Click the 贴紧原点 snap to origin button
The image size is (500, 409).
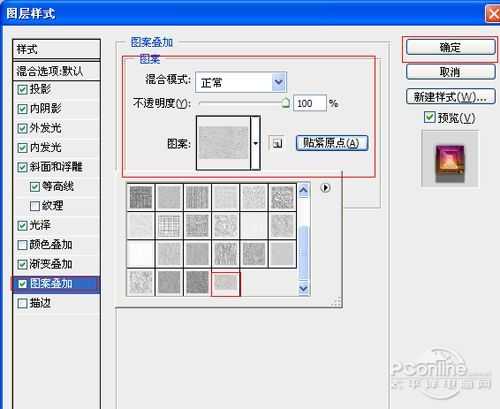[x=332, y=143]
